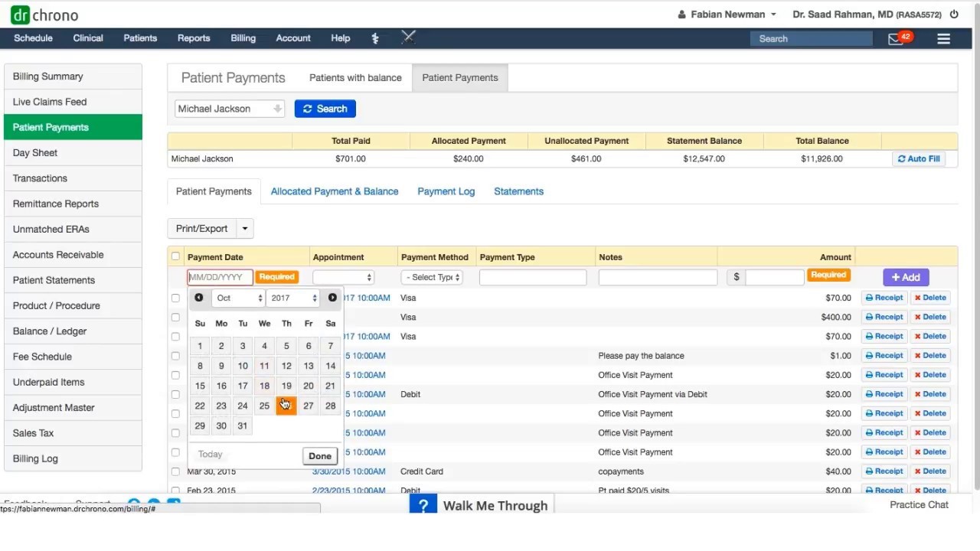Expand the Payment Type selector showing Select Type
980x551 pixels.
431,277
